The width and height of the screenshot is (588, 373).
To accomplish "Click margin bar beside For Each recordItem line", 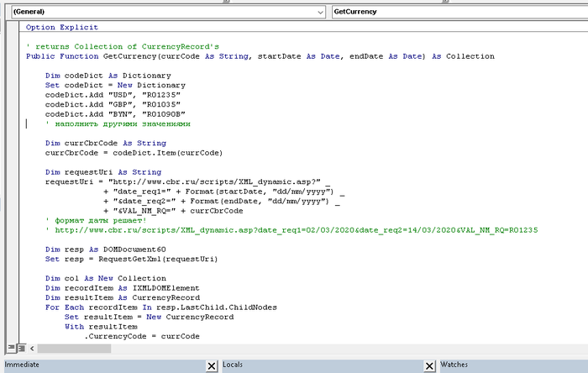I will (x=13, y=307).
